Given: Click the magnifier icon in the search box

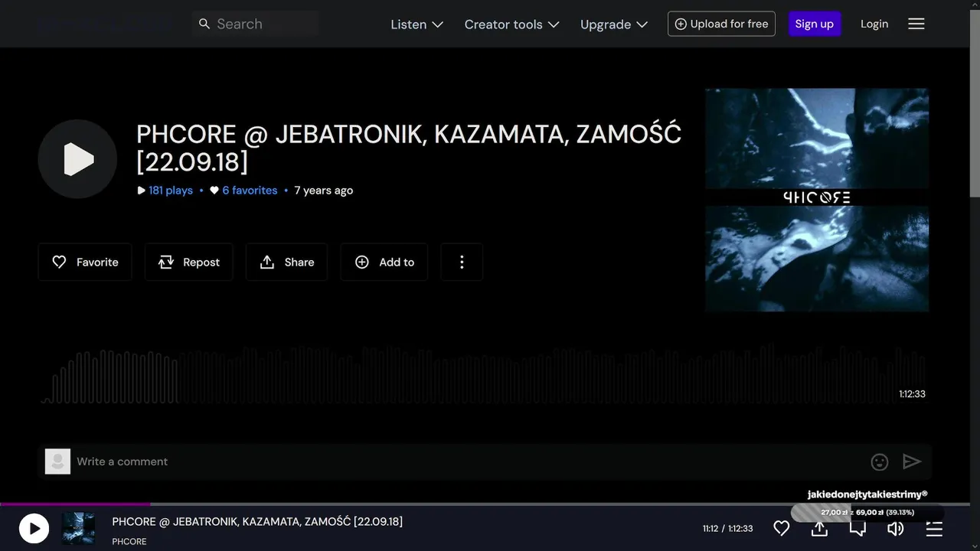Looking at the screenshot, I should tap(204, 24).
